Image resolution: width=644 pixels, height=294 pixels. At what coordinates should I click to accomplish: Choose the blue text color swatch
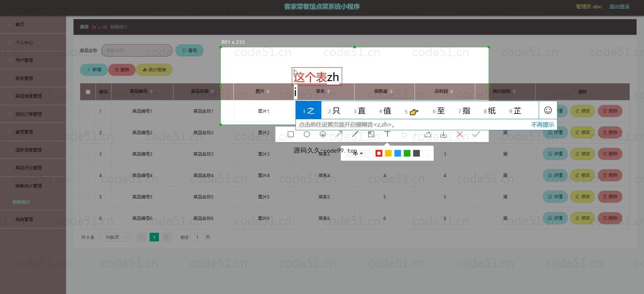pyautogui.click(x=398, y=153)
